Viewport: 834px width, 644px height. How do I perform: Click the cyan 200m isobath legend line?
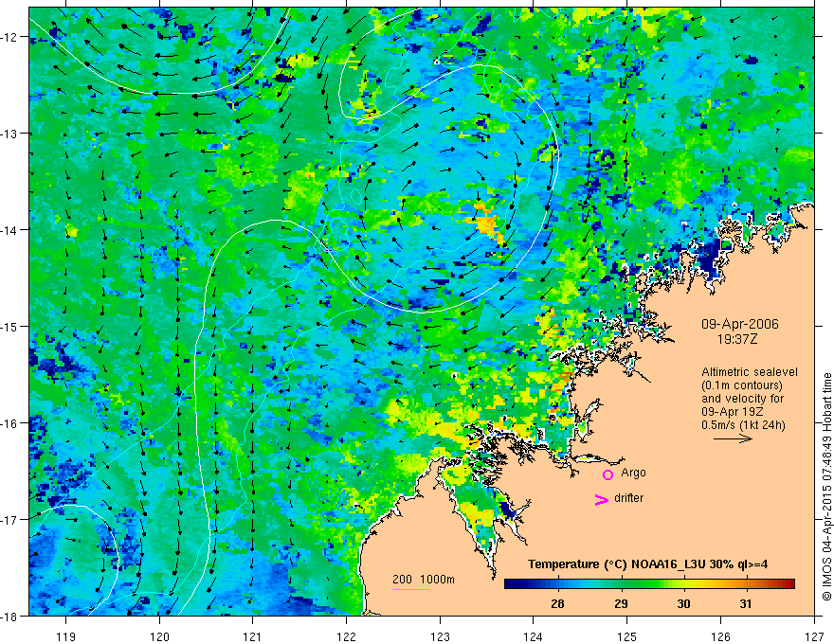click(x=411, y=589)
